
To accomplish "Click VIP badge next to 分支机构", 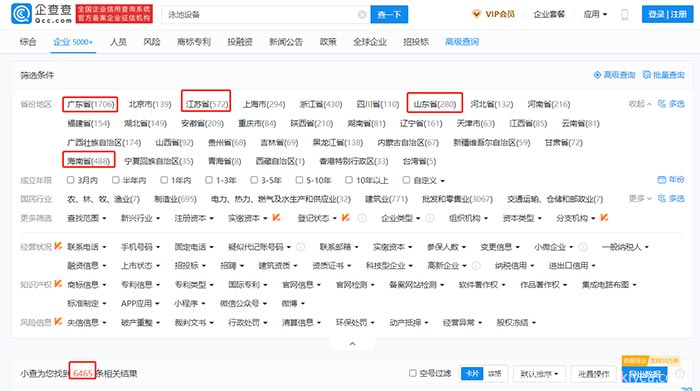I will coord(604,217).
